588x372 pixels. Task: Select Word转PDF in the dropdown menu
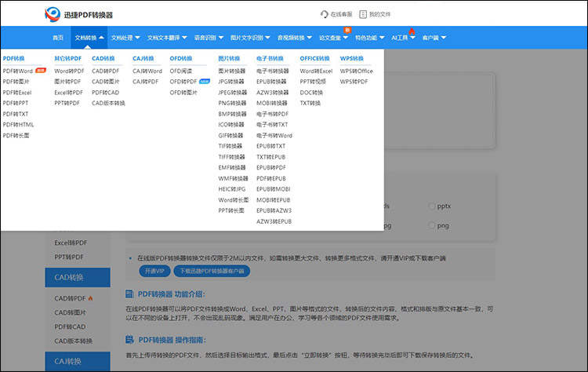click(69, 71)
